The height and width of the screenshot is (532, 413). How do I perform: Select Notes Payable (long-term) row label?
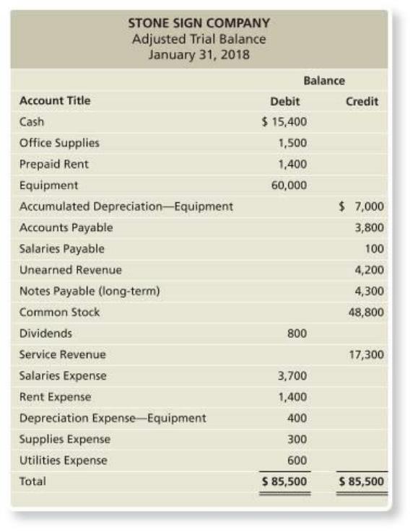[x=90, y=291]
